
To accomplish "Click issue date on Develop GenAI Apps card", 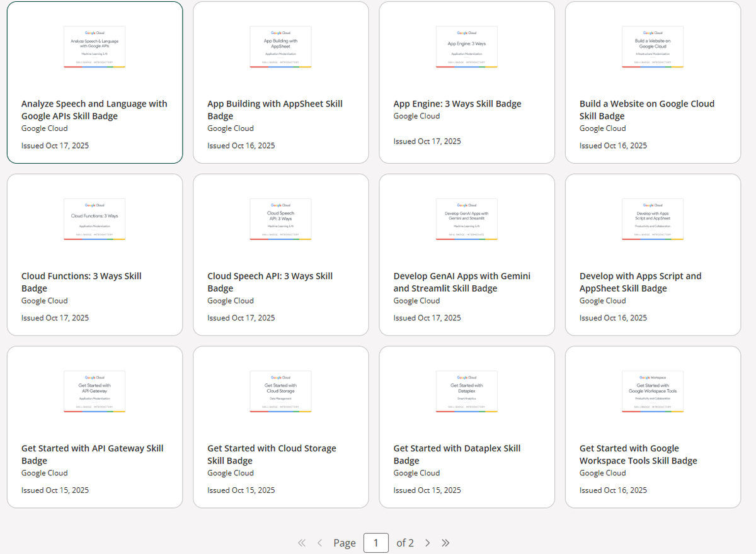I will [x=427, y=318].
